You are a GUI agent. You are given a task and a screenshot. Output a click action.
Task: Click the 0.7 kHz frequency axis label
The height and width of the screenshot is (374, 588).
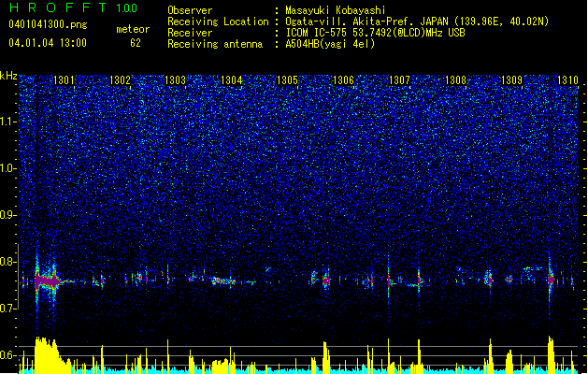pyautogui.click(x=8, y=309)
